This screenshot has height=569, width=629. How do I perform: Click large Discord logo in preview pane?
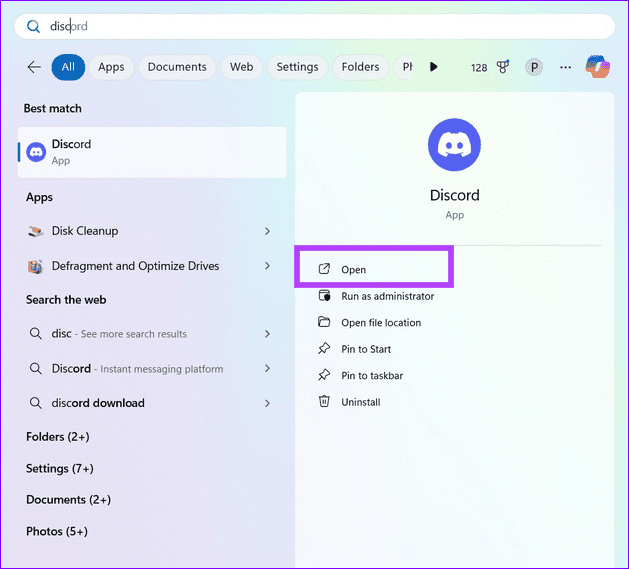[454, 144]
